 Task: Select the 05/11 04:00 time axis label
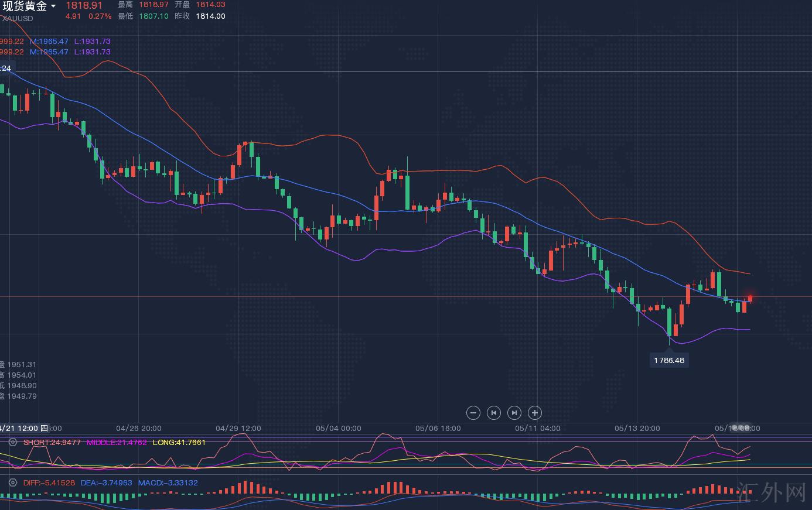(x=538, y=428)
